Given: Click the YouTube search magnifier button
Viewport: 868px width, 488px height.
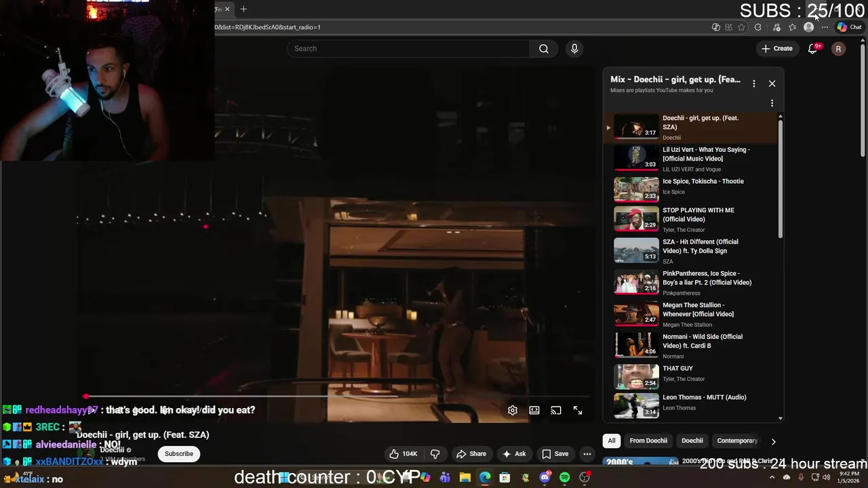Looking at the screenshot, I should coord(544,49).
